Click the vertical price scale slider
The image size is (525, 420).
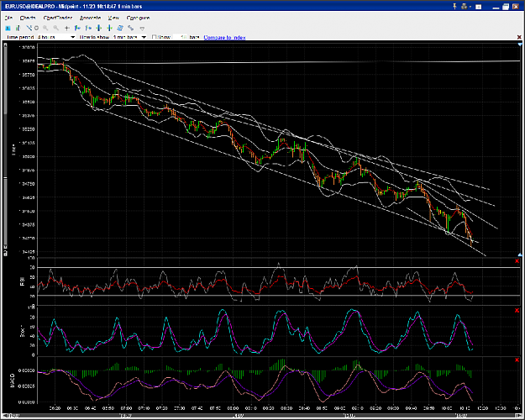[x=5, y=149]
